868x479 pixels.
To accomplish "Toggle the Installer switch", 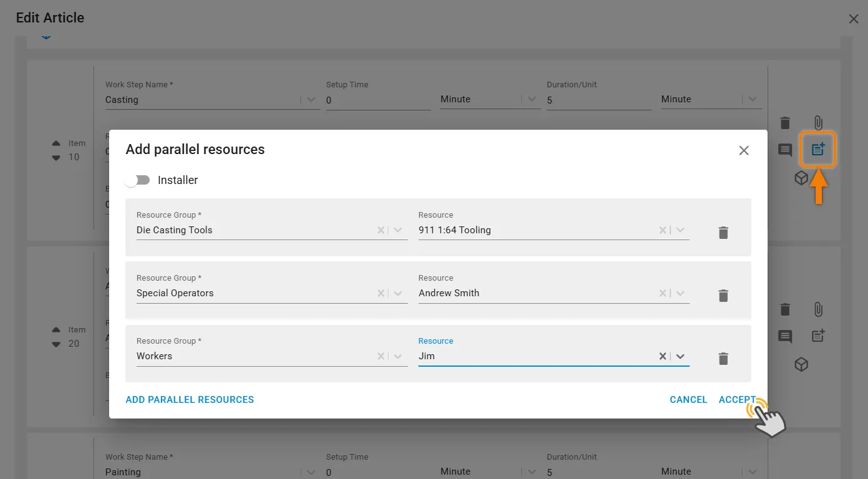I will pos(138,180).
